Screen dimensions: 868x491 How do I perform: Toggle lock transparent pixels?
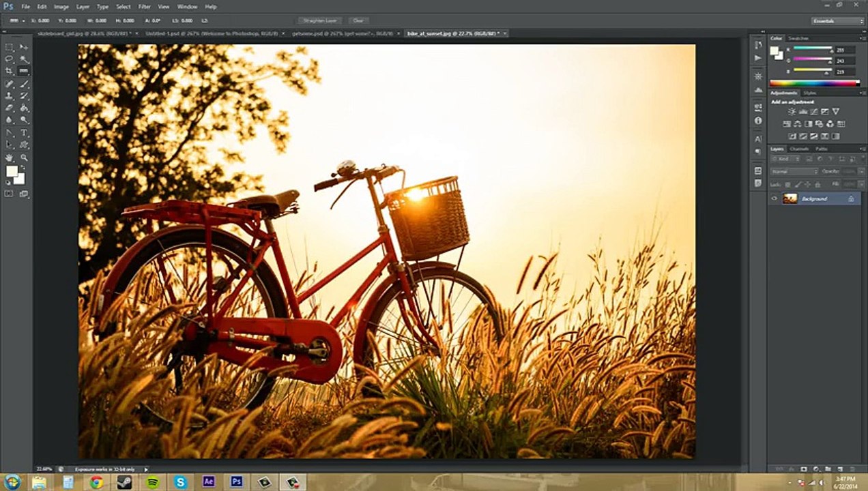click(x=788, y=185)
